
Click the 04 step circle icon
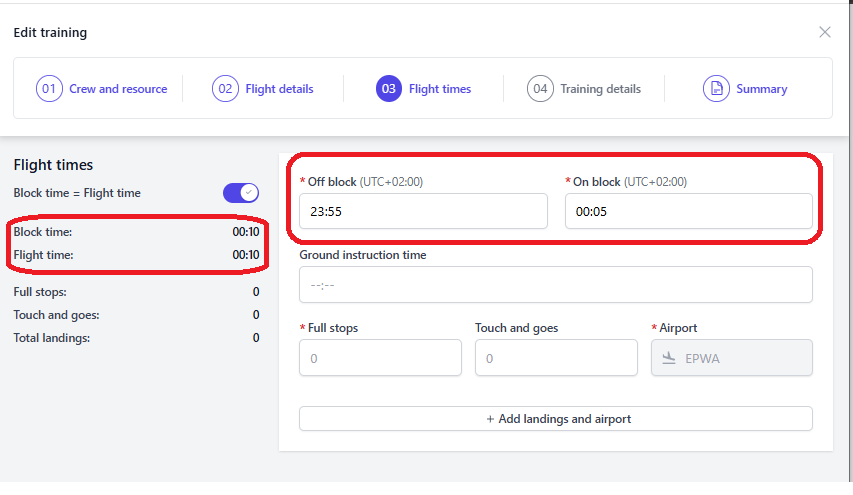click(540, 89)
